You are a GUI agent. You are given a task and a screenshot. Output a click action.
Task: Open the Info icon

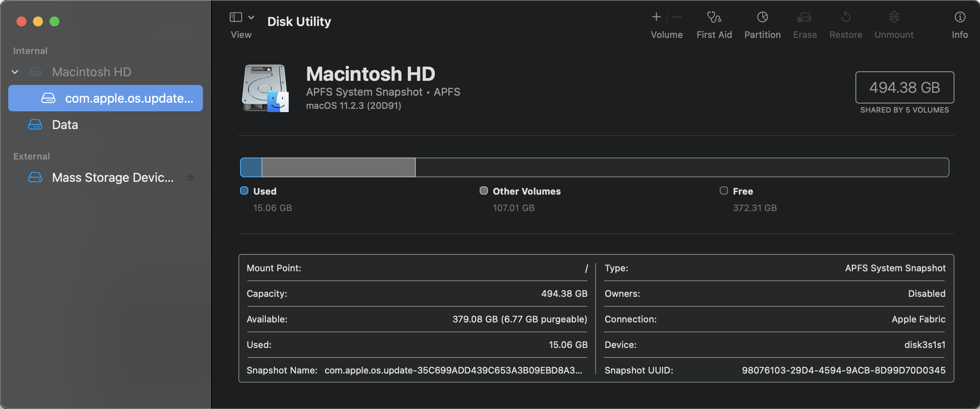coord(960,17)
